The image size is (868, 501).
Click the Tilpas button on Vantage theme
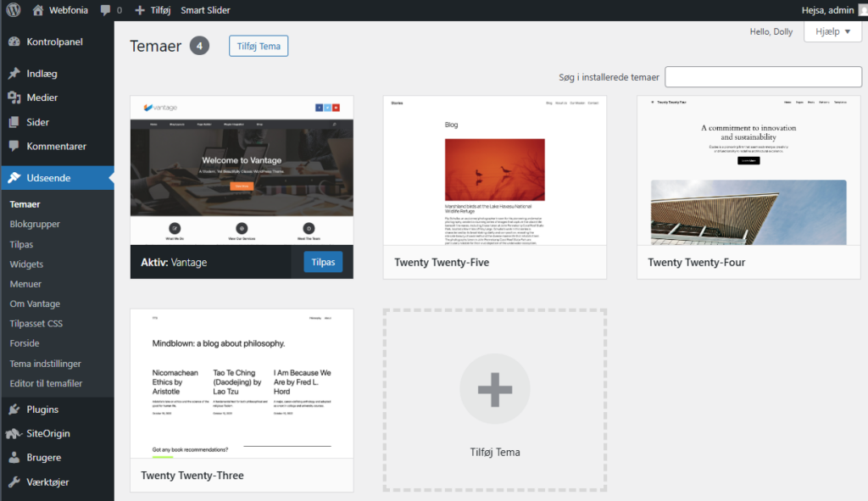tap(323, 262)
